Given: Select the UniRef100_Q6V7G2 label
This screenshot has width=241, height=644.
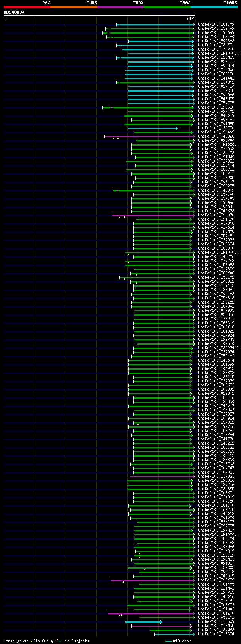Looking at the screenshot, I should pyautogui.click(x=216, y=448).
